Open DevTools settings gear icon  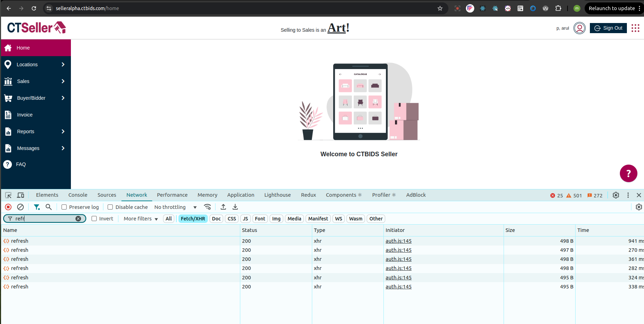click(x=616, y=195)
